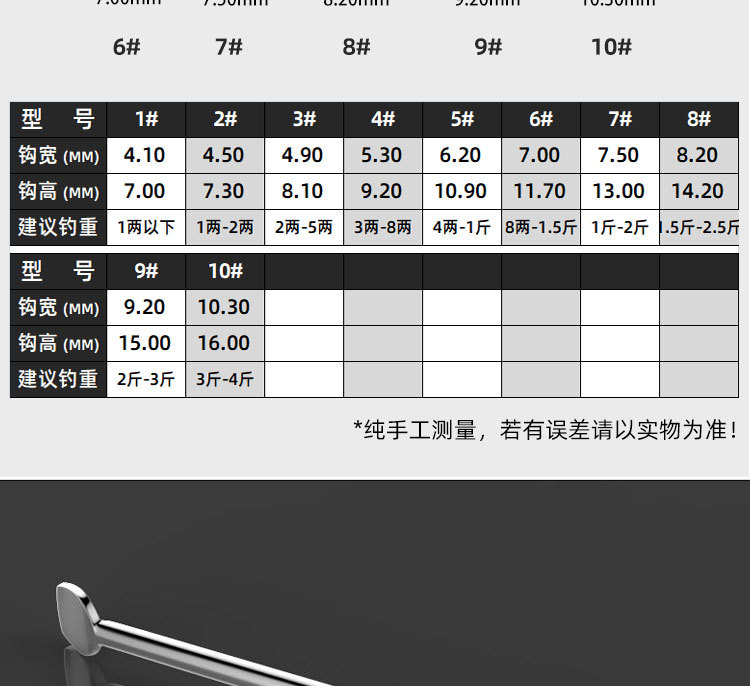Click the hook height value 14.20
The width and height of the screenshot is (750, 686).
[698, 191]
